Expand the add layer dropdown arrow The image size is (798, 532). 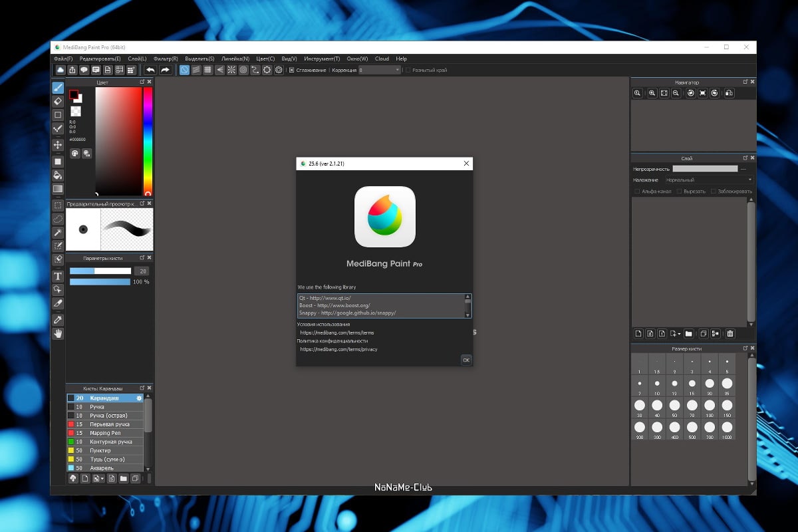(x=679, y=334)
